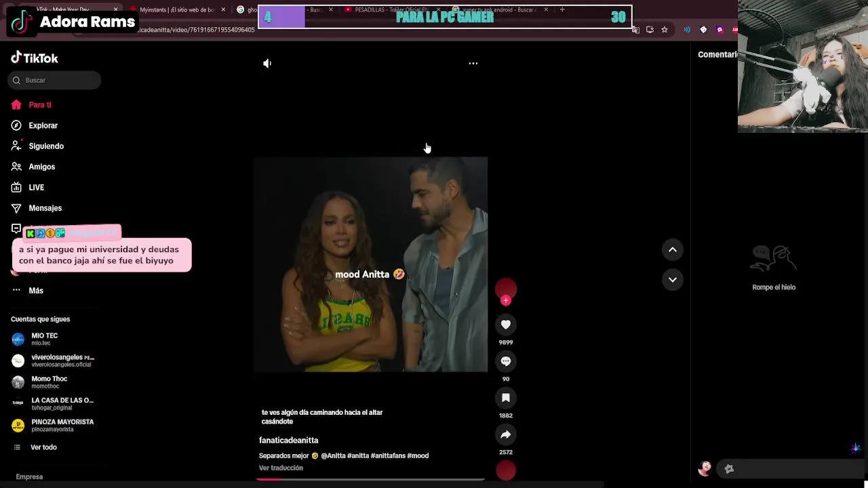Click the @Anitta mention in the caption
868x488 pixels.
point(333,455)
